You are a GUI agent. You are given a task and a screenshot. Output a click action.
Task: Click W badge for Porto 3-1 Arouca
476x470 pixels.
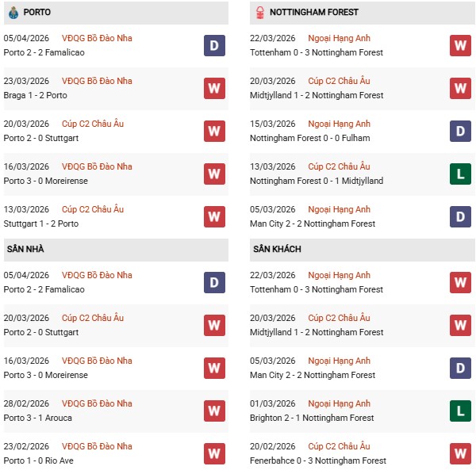click(x=213, y=411)
